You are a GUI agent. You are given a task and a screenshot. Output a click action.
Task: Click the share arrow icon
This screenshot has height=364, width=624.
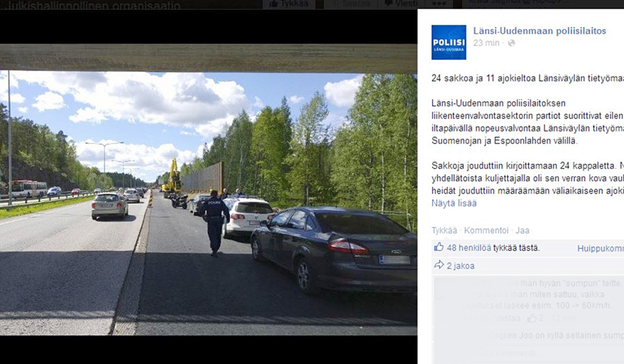(x=439, y=265)
